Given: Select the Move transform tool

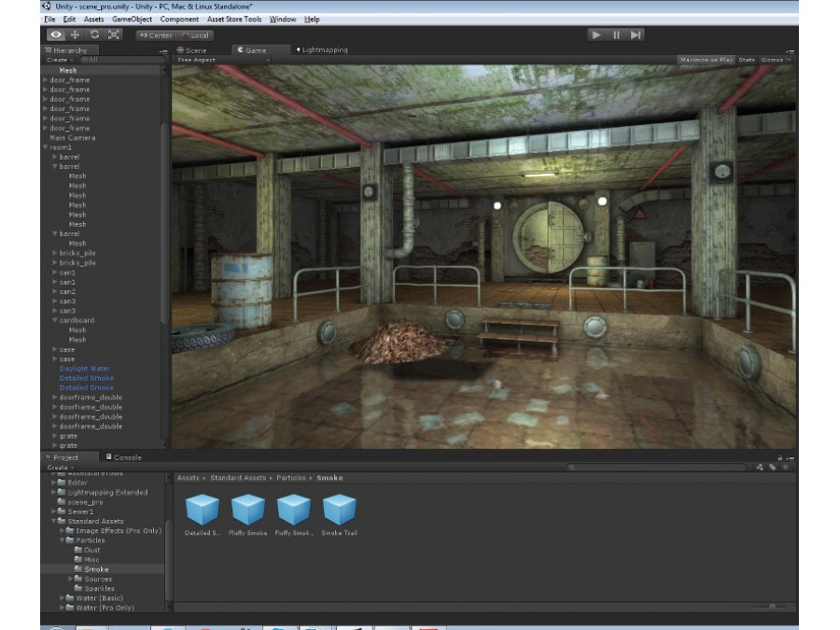Looking at the screenshot, I should [75, 35].
